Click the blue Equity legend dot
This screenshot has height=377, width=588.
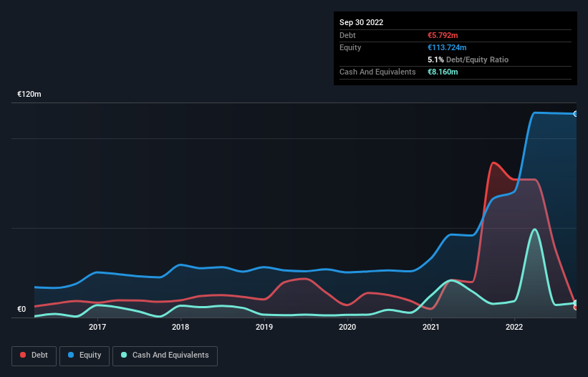click(71, 355)
